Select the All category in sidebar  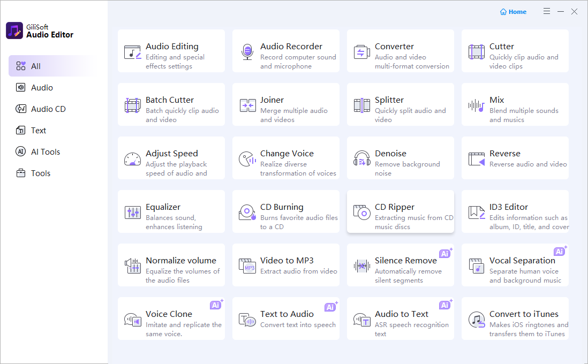pos(52,66)
